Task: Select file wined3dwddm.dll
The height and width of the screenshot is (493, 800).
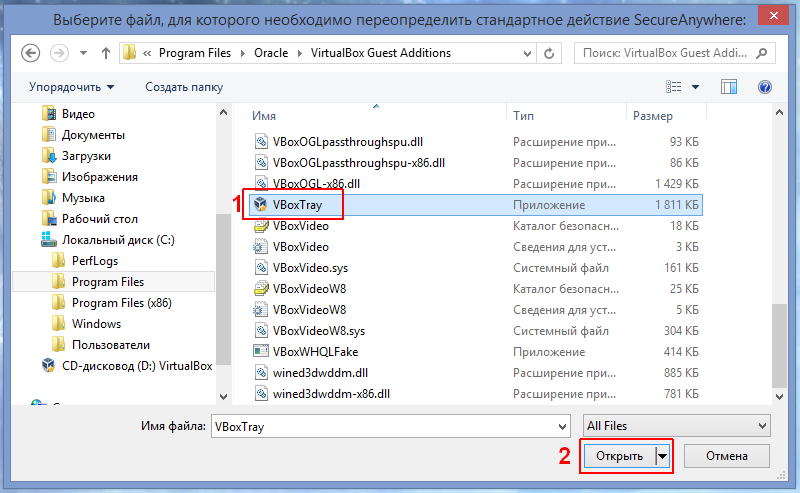Action: click(x=320, y=373)
